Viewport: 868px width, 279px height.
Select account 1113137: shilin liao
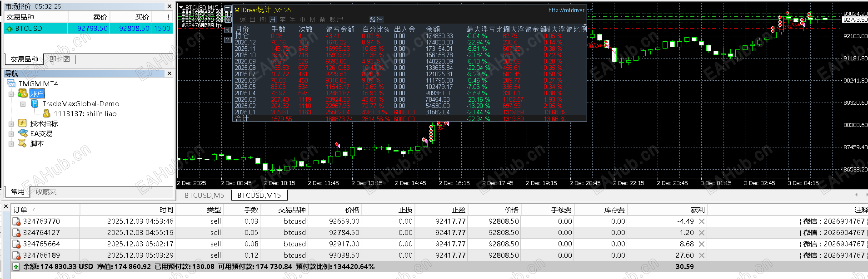coord(85,114)
